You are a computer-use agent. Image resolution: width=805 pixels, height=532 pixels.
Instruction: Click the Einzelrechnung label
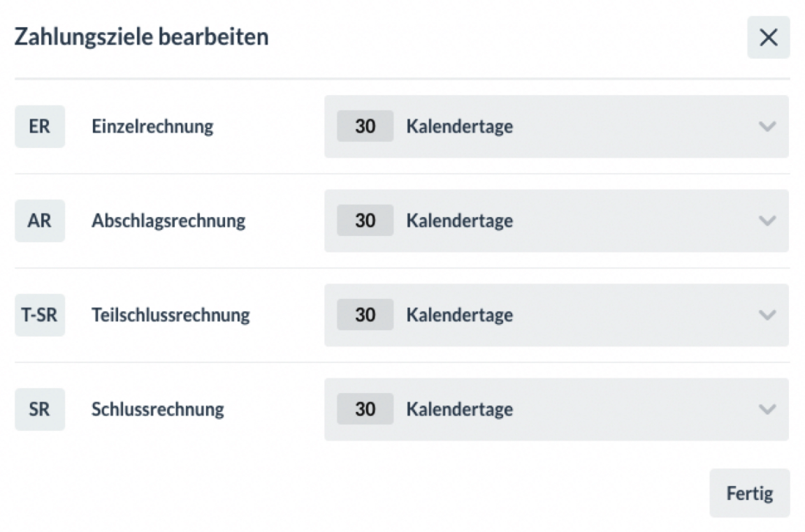(152, 126)
